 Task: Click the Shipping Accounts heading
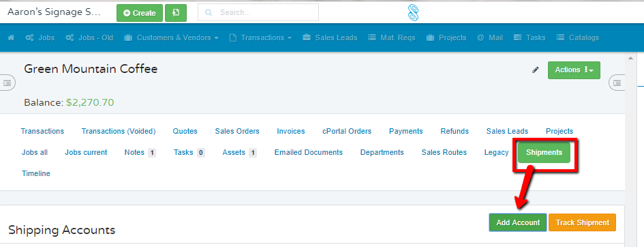(61, 230)
